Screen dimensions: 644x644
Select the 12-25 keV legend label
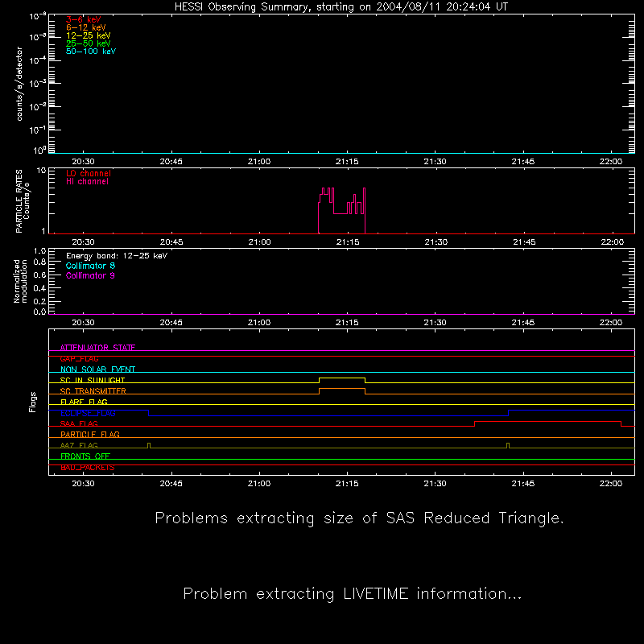89,35
